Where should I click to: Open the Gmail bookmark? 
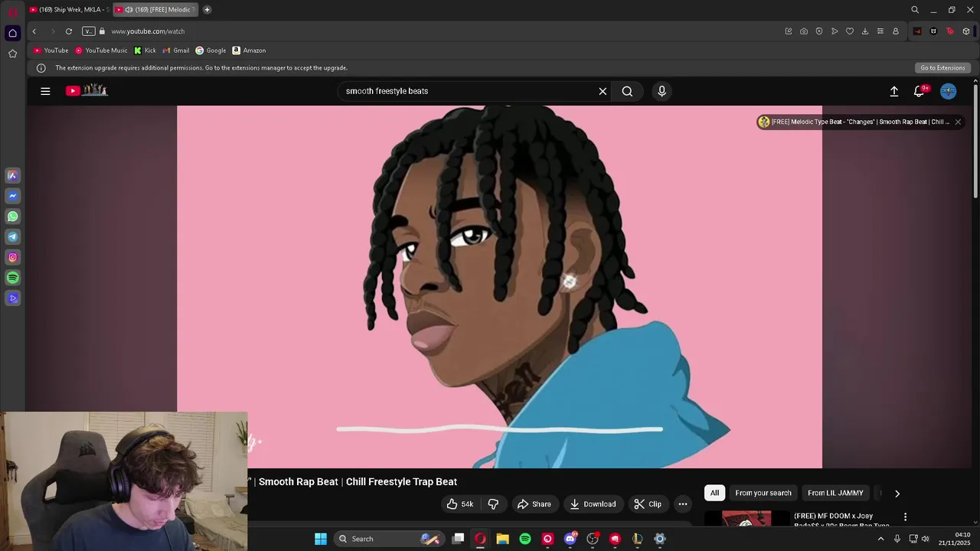tap(175, 51)
